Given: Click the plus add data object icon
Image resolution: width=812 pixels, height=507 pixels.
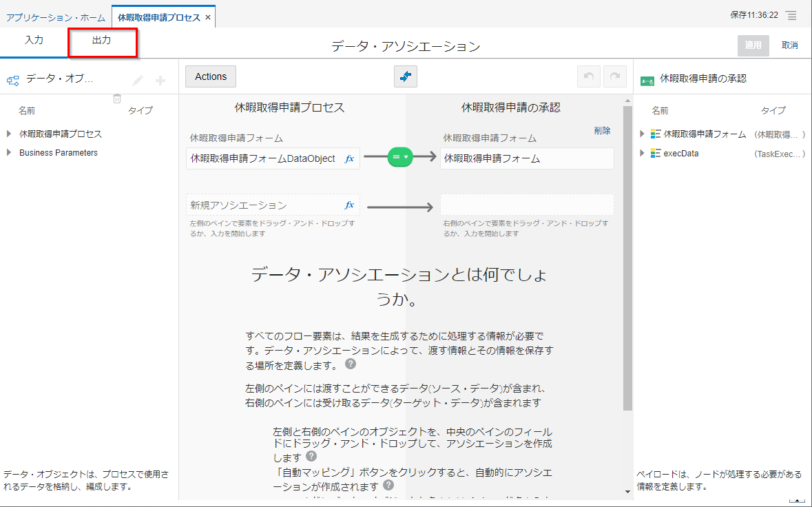Looking at the screenshot, I should click(x=160, y=81).
